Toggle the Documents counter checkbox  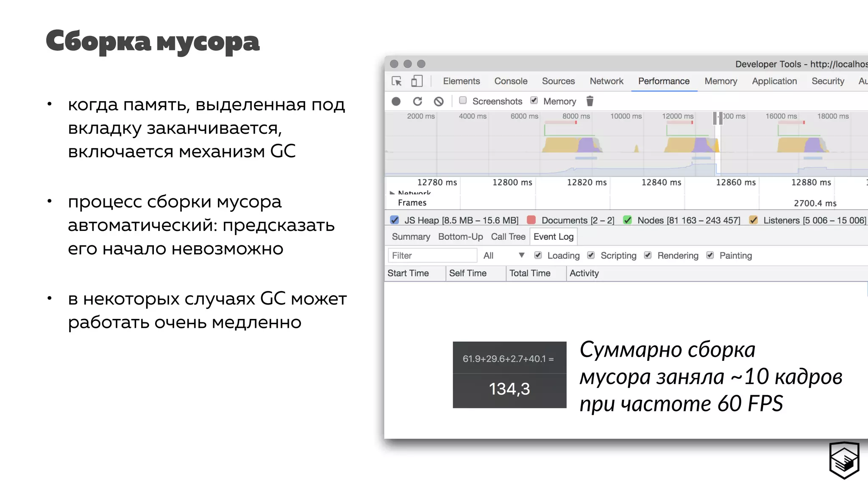point(531,220)
